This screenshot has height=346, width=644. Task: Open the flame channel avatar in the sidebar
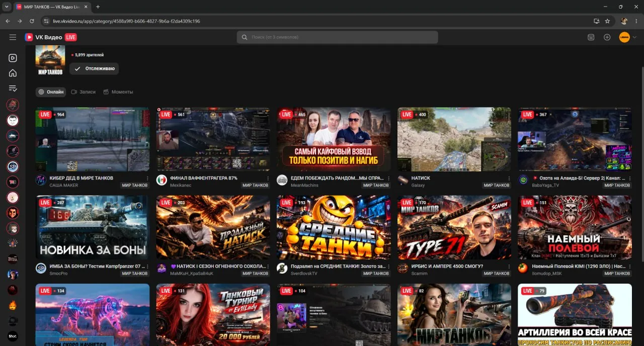coord(13,306)
